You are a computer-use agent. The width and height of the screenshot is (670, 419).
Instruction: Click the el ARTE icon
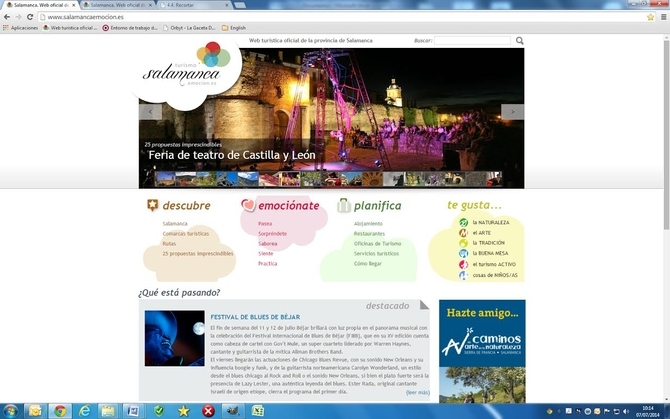click(x=463, y=233)
